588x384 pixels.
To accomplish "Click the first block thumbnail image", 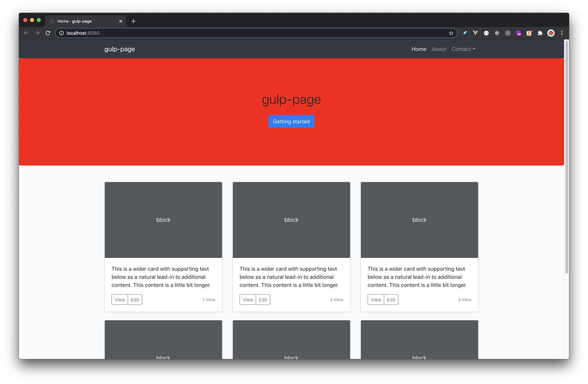I will [x=163, y=219].
